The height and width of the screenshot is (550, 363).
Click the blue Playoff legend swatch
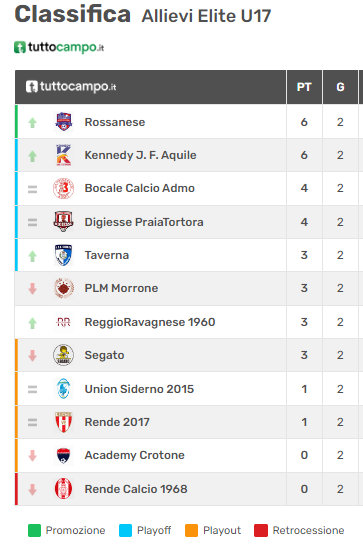[x=125, y=530]
